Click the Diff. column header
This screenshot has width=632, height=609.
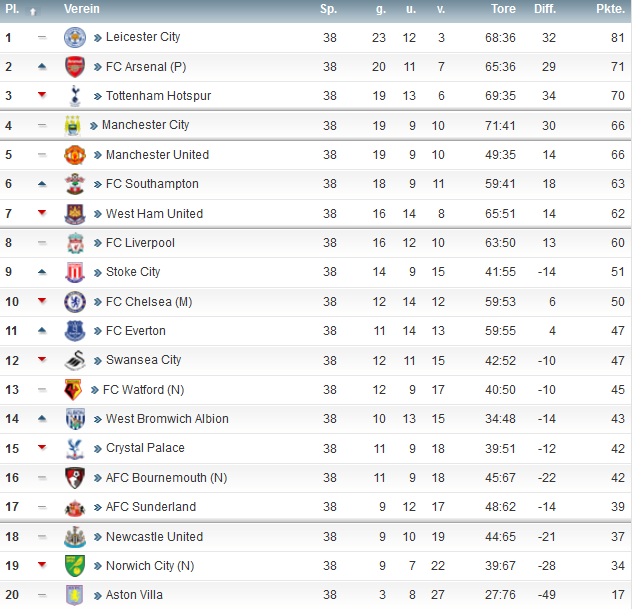coord(545,9)
